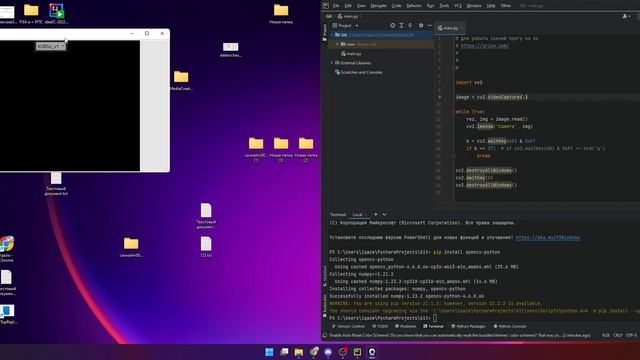Click the CRLF line separator indicator
This screenshot has width=640, height=360.
(x=618, y=335)
